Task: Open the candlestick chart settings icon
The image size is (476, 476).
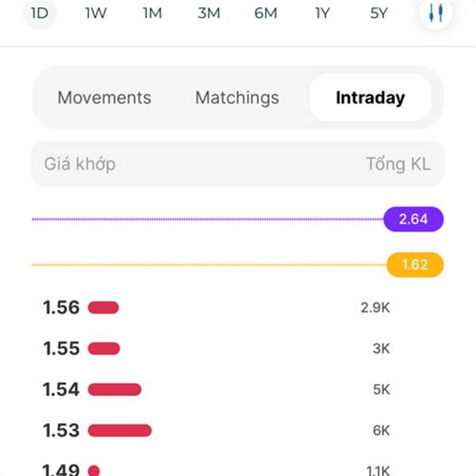Action: 436,13
